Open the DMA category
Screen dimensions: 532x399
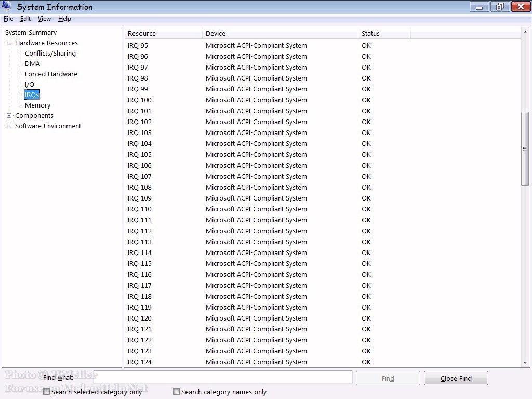32,64
